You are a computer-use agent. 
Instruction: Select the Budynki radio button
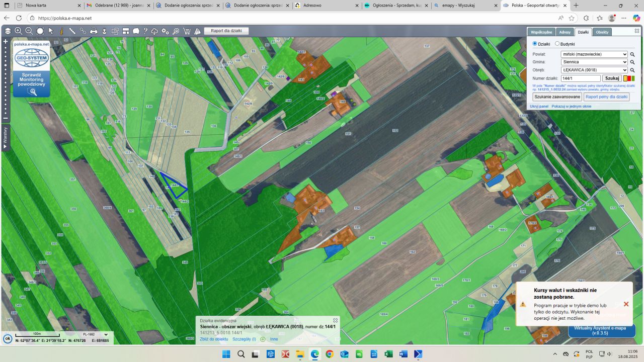[x=557, y=44]
